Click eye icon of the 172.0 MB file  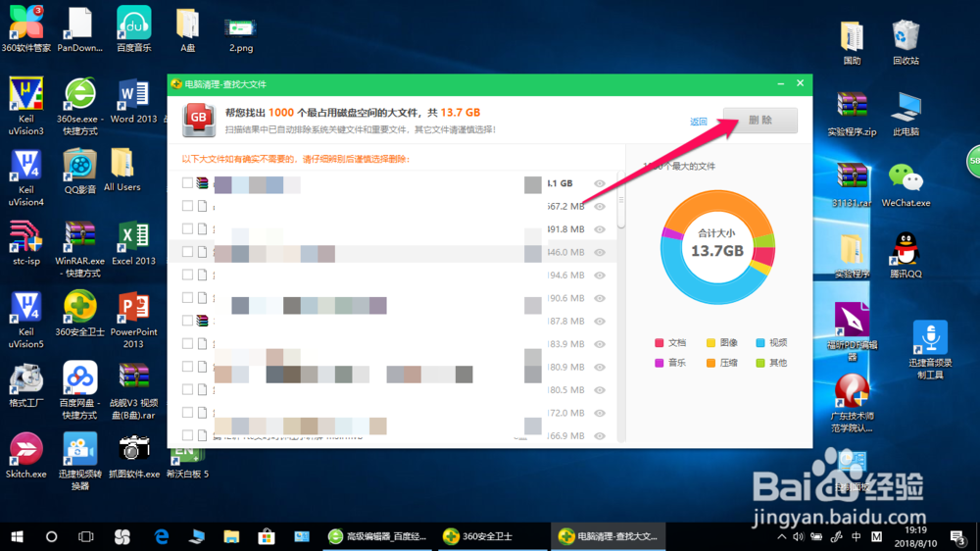tap(600, 413)
